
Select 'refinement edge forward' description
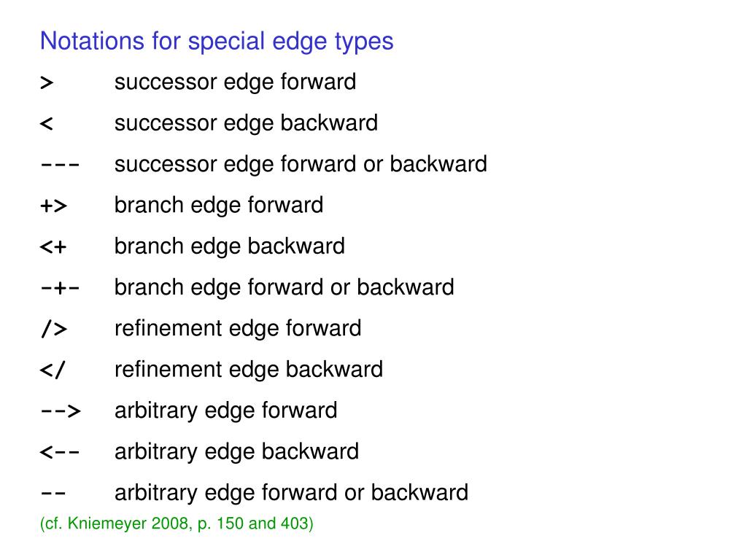coord(238,329)
